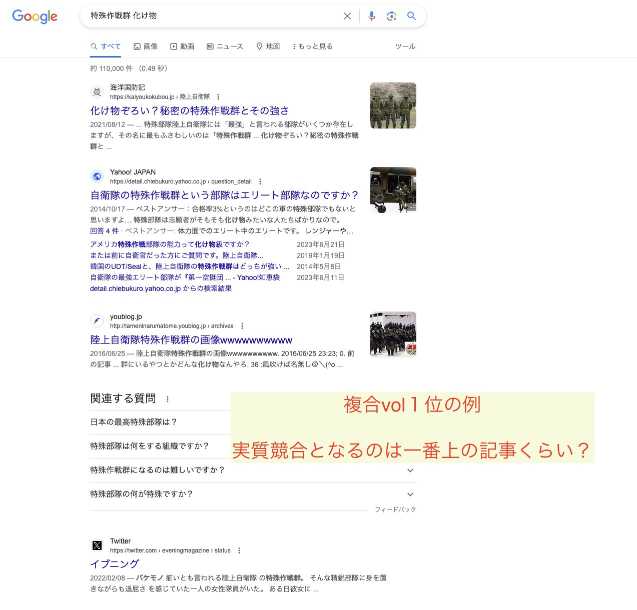637x610 pixels.
Task: Open the ツール options
Action: point(405,46)
